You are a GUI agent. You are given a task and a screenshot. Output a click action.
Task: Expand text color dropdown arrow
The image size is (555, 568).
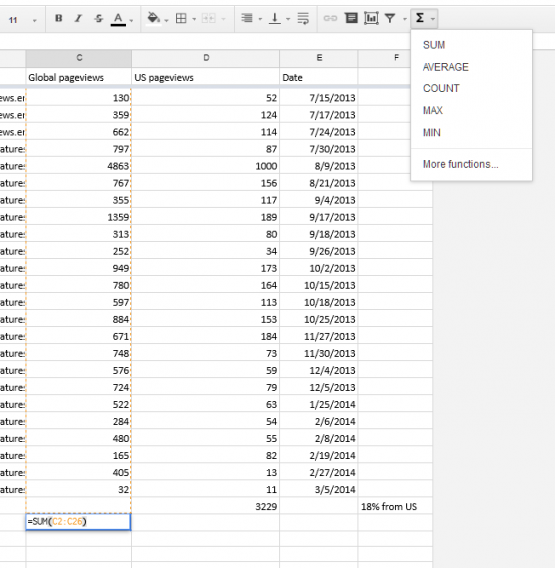click(132, 20)
